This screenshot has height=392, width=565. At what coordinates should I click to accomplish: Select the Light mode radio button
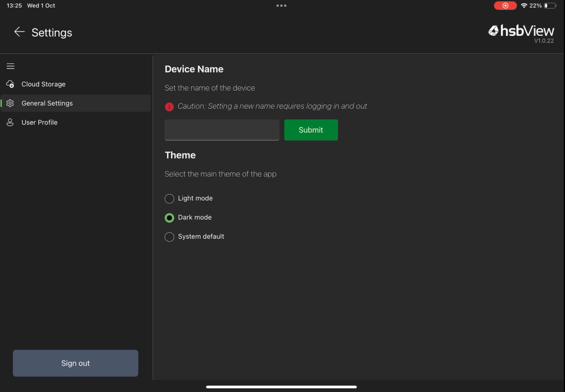click(169, 199)
